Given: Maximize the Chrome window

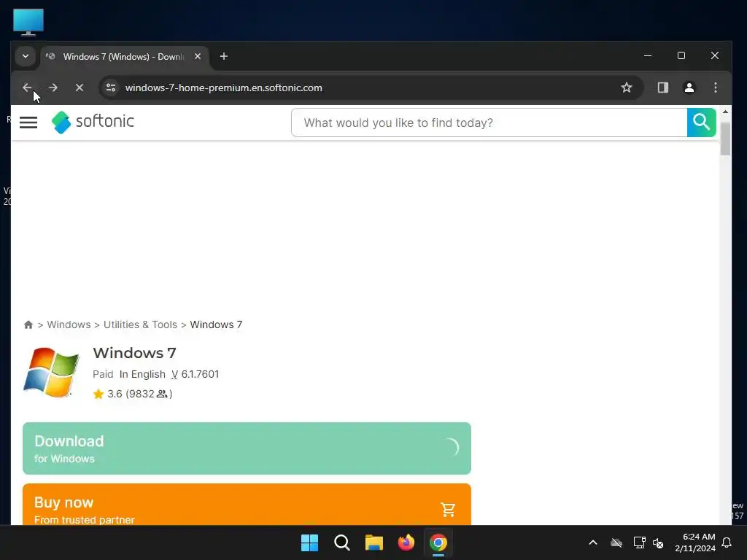Looking at the screenshot, I should [x=681, y=55].
